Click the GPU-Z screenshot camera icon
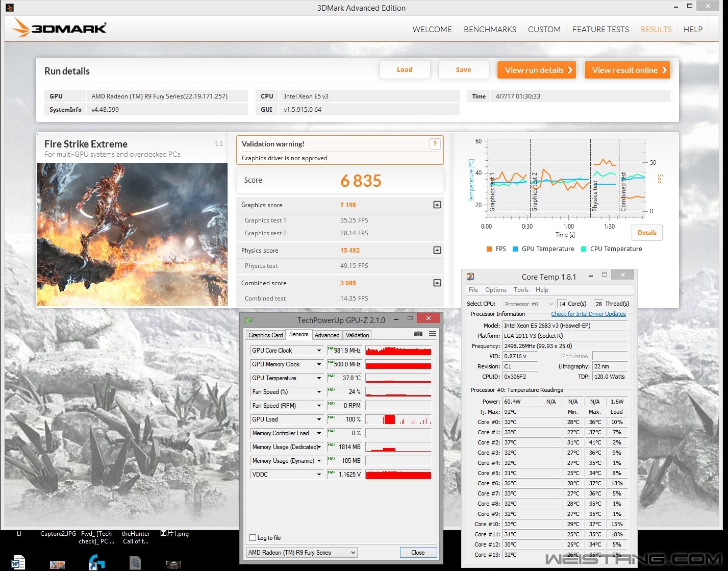 pos(418,334)
